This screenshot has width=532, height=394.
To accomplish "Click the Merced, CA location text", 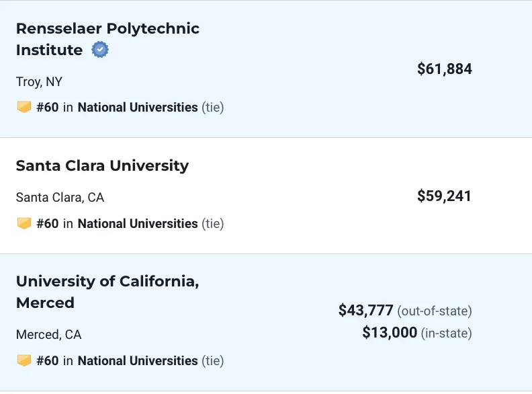I will point(49,335).
